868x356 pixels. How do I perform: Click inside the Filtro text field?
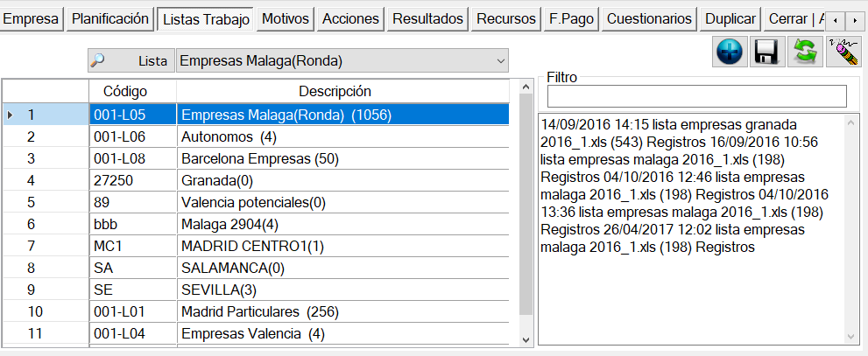(x=697, y=96)
